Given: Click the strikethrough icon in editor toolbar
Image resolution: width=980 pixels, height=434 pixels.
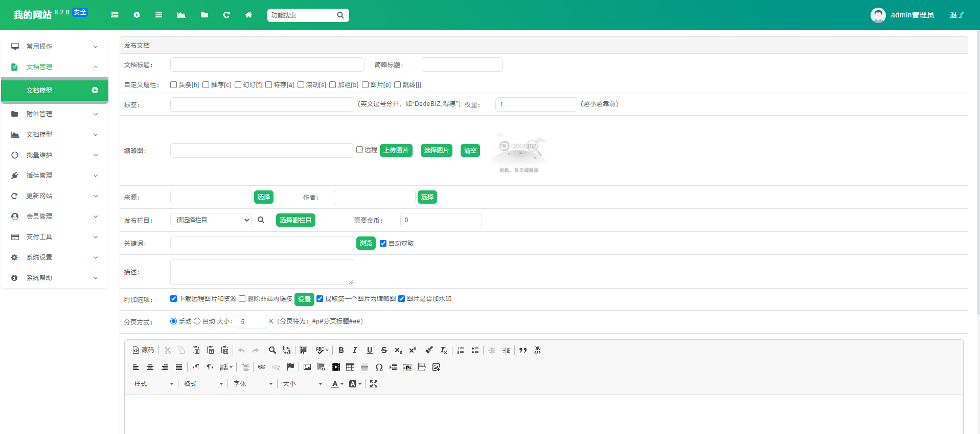Looking at the screenshot, I should [384, 351].
